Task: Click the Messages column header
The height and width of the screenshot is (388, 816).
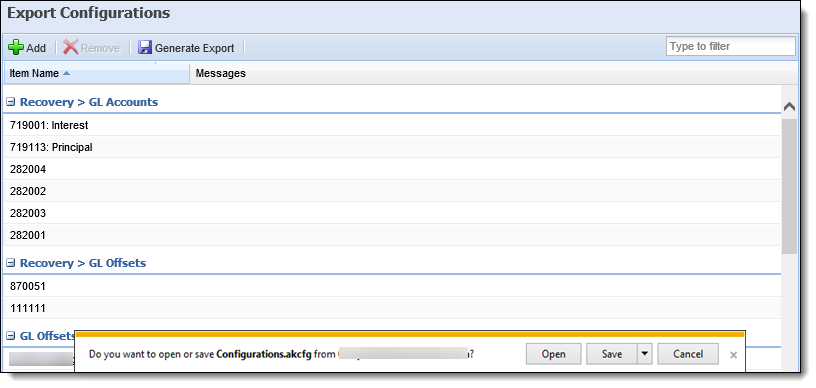Action: click(x=221, y=73)
